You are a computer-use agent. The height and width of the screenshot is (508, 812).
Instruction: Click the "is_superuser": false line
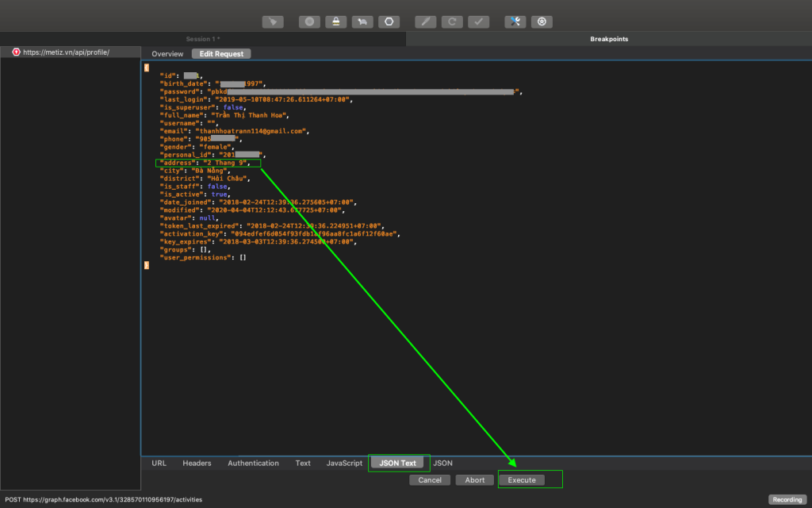tap(203, 107)
